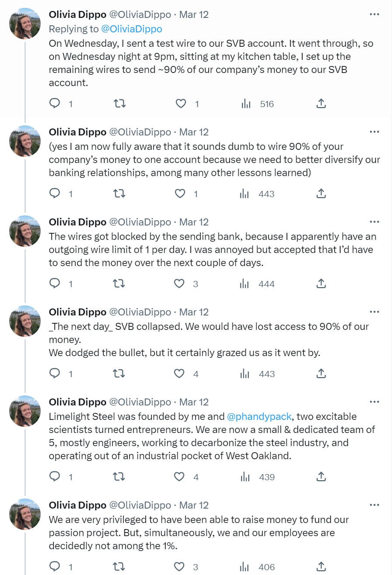
Task: Open Olivia Dippo's name on the last tweet
Action: tap(77, 505)
